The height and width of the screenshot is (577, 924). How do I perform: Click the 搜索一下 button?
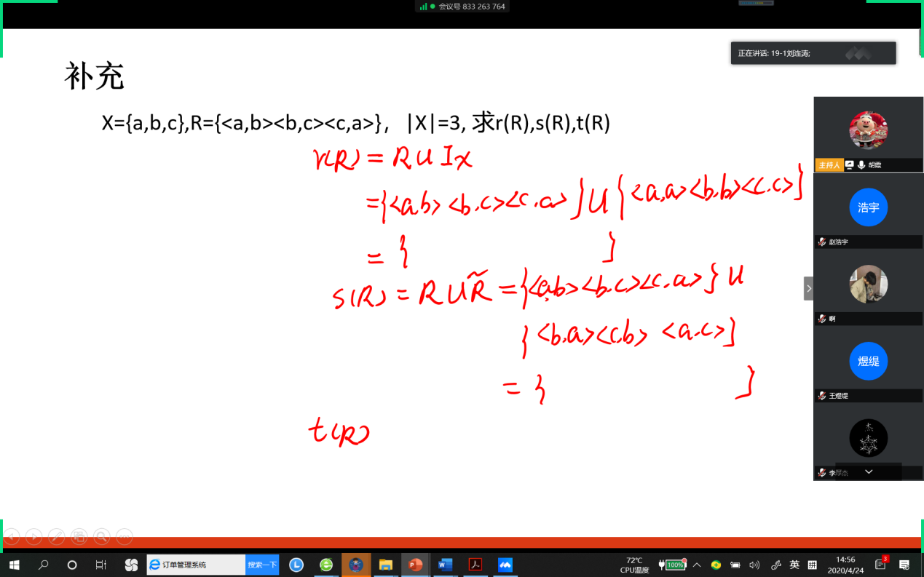click(x=262, y=565)
